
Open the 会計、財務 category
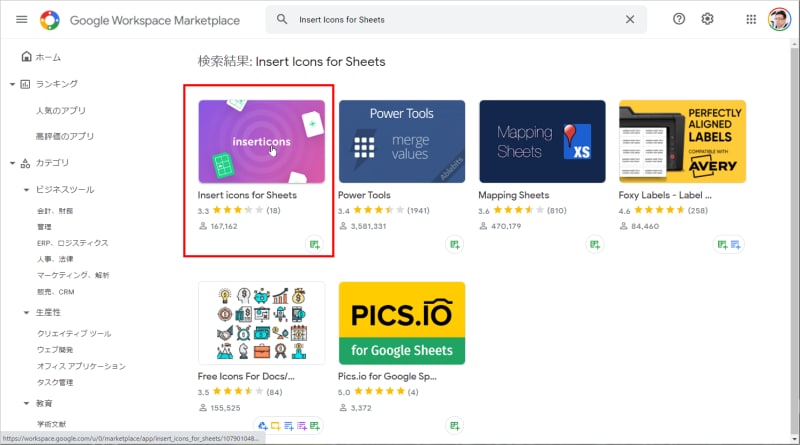(x=55, y=211)
